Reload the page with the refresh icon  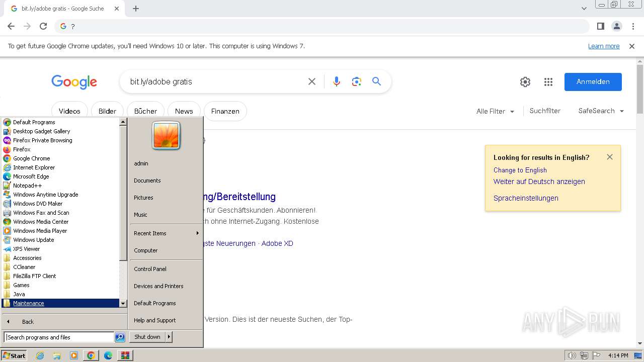[x=43, y=26]
